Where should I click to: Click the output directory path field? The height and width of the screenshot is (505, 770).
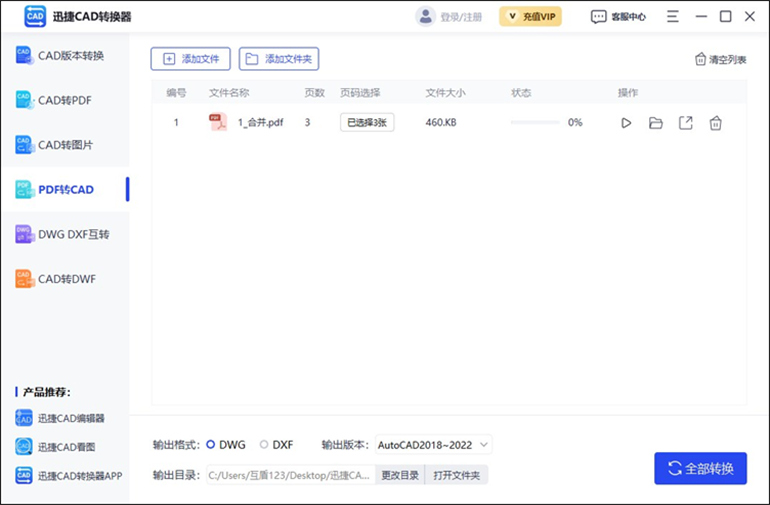coord(291,475)
